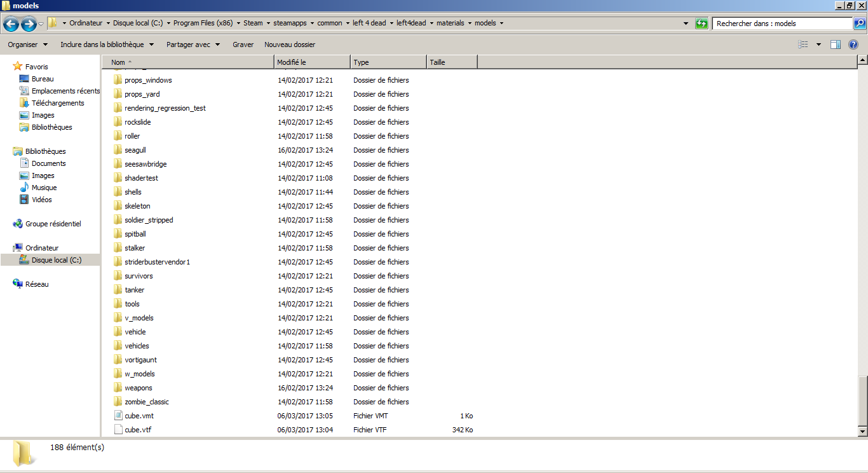This screenshot has height=473, width=868.
Task: Select the skeleton folder name
Action: [x=138, y=206]
